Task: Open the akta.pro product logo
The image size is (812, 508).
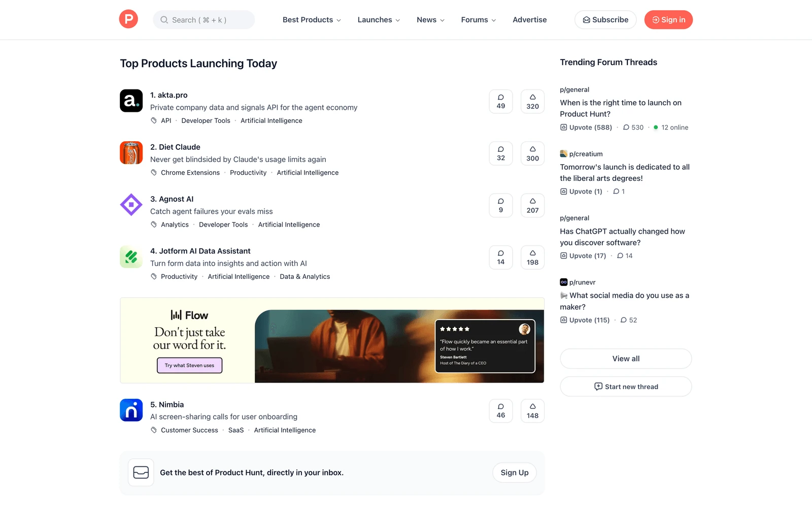Action: click(131, 101)
